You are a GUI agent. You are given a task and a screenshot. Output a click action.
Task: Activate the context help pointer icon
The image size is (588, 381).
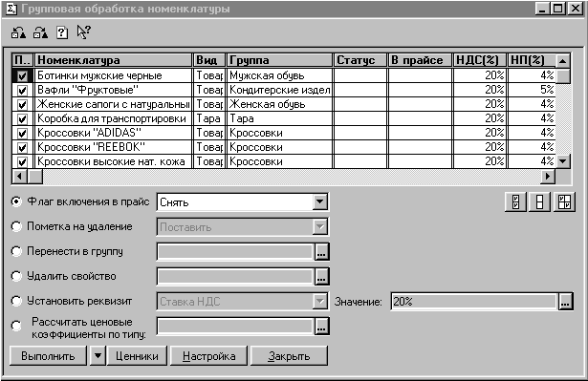[x=83, y=32]
